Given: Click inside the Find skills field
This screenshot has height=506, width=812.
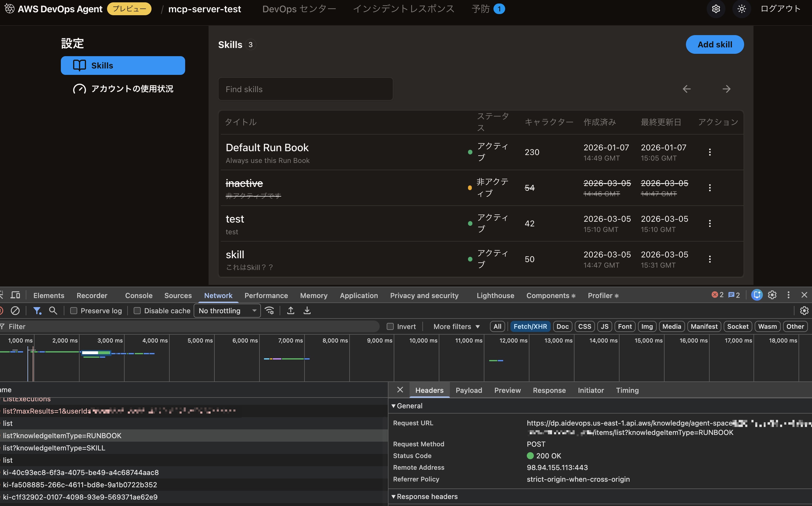Looking at the screenshot, I should (305, 89).
